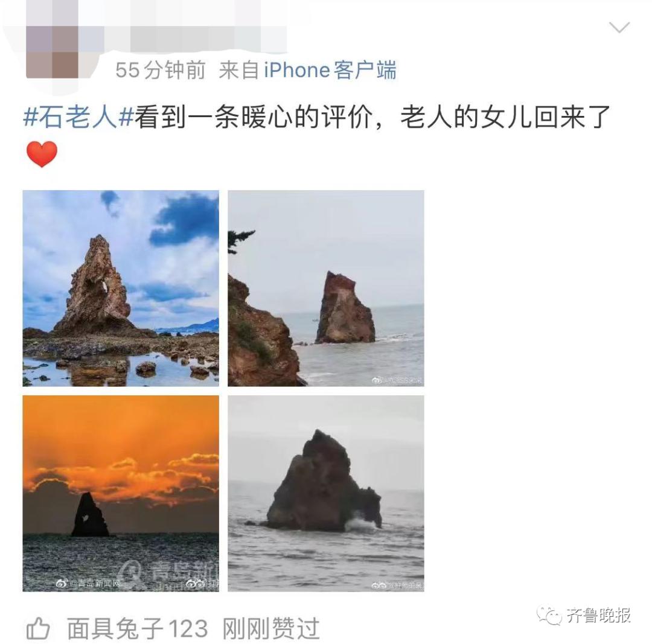Screen dimensions: 652x644
Task: Click the post text 老人的女儿回来了
Action: [x=505, y=117]
